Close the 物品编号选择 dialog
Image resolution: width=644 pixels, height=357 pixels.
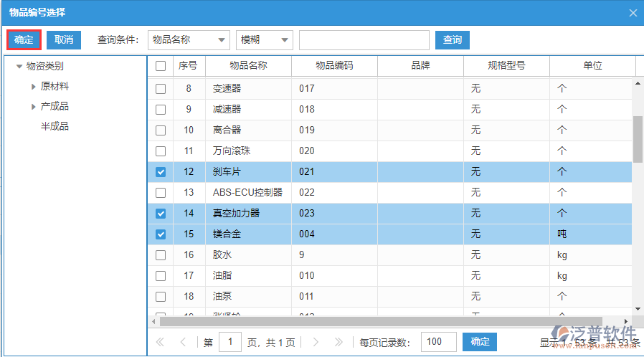click(633, 13)
